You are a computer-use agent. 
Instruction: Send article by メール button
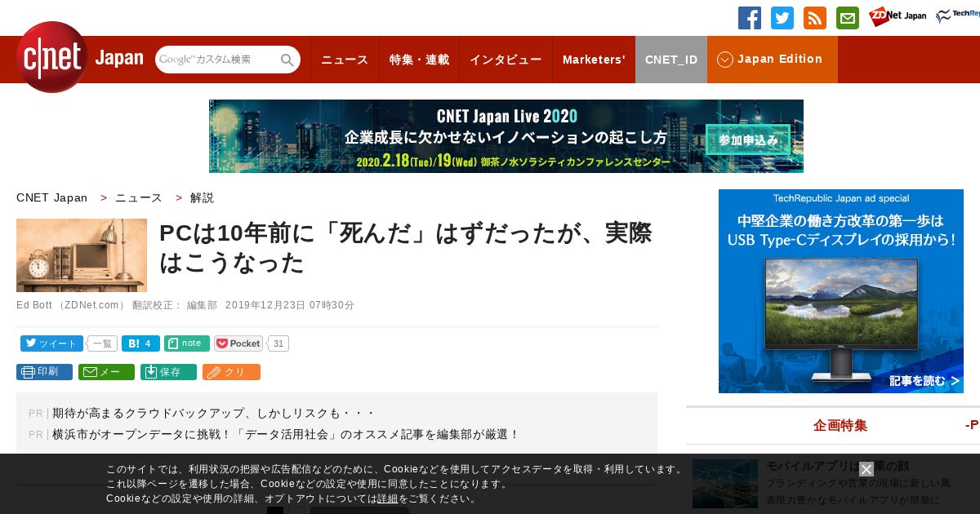tap(106, 372)
